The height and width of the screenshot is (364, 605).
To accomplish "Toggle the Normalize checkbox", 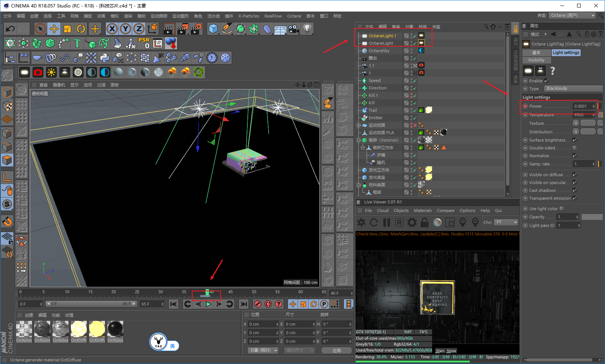I will point(575,156).
